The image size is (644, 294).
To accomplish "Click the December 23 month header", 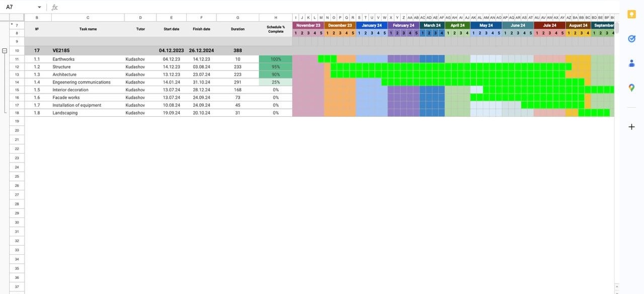I will pos(340,25).
